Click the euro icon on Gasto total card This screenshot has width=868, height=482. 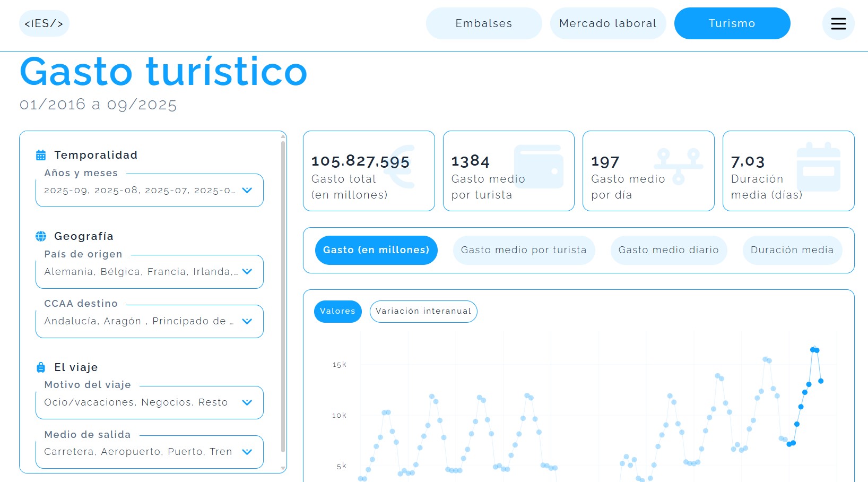coord(401,167)
